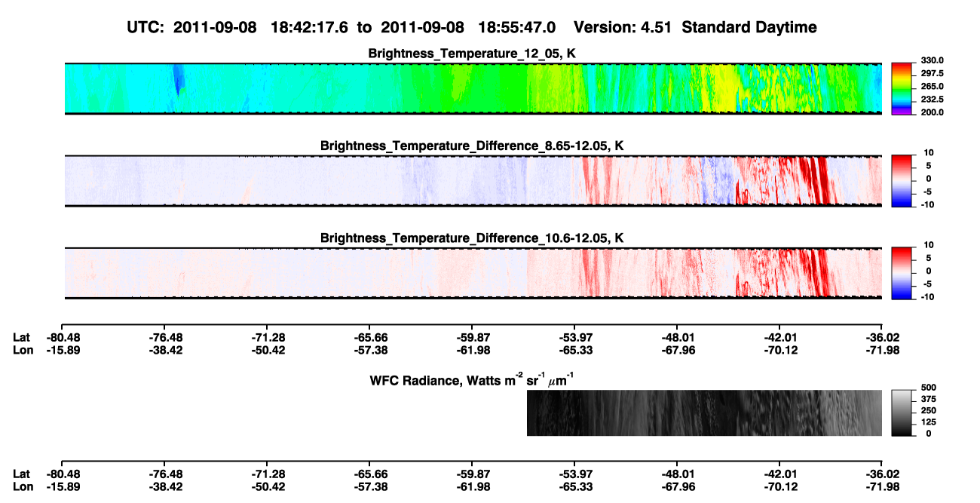Click latitude '-48.01' on axis under WFC Radiance
This screenshot has height=503, width=980.
[677, 474]
